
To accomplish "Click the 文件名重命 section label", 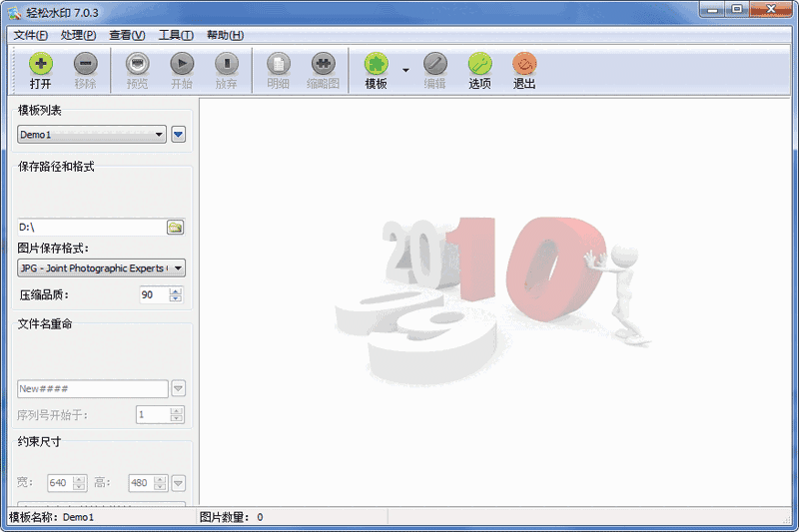I will pyautogui.click(x=45, y=323).
